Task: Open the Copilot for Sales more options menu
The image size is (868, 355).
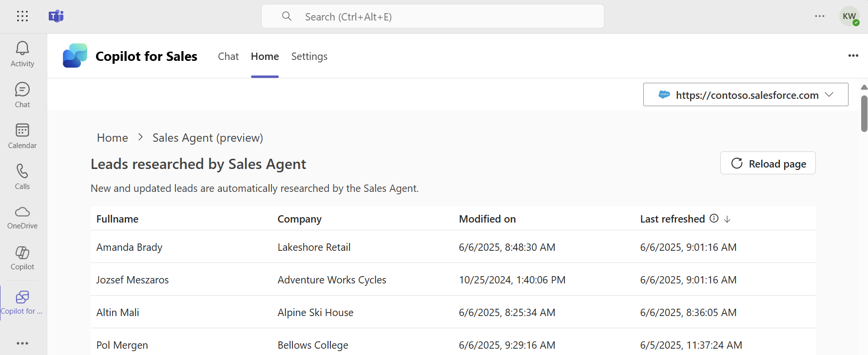Action: pyautogui.click(x=853, y=56)
